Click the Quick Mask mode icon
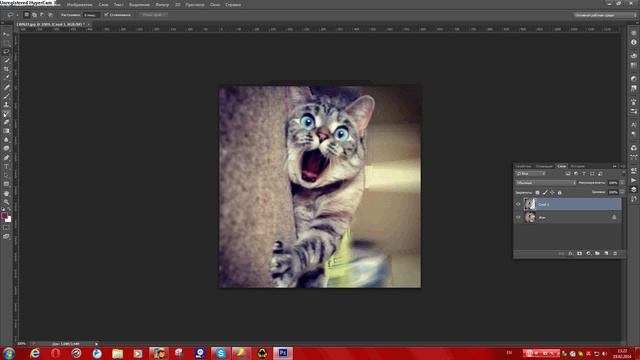This screenshot has width=640, height=360. pos(6,228)
